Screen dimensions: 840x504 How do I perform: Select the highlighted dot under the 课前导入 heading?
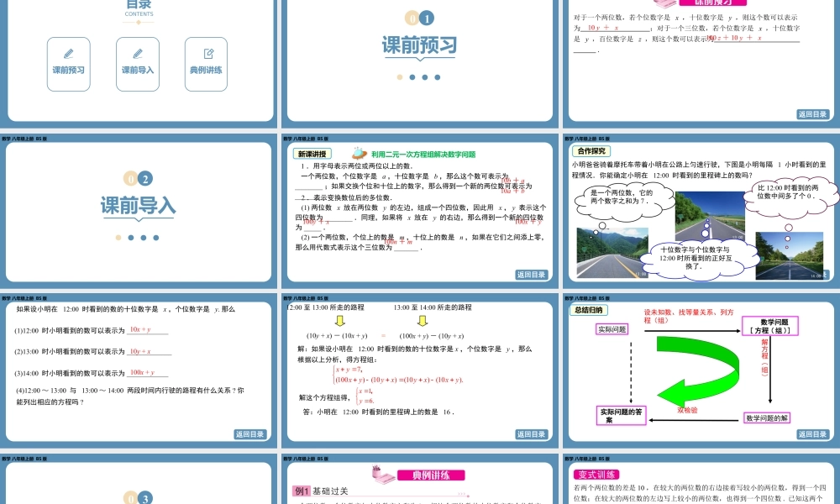(x=118, y=237)
